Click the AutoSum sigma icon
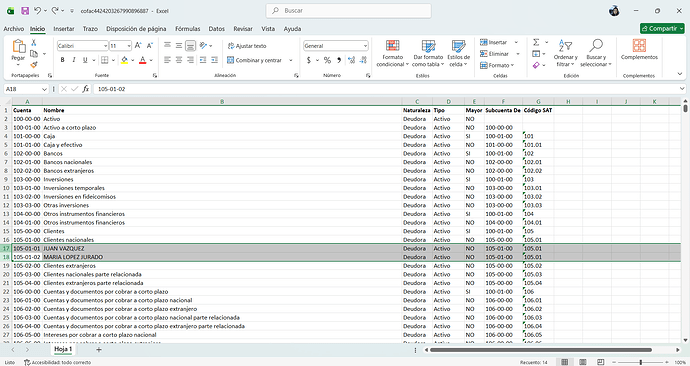Image resolution: width=690 pixels, height=366 pixels. (536, 42)
